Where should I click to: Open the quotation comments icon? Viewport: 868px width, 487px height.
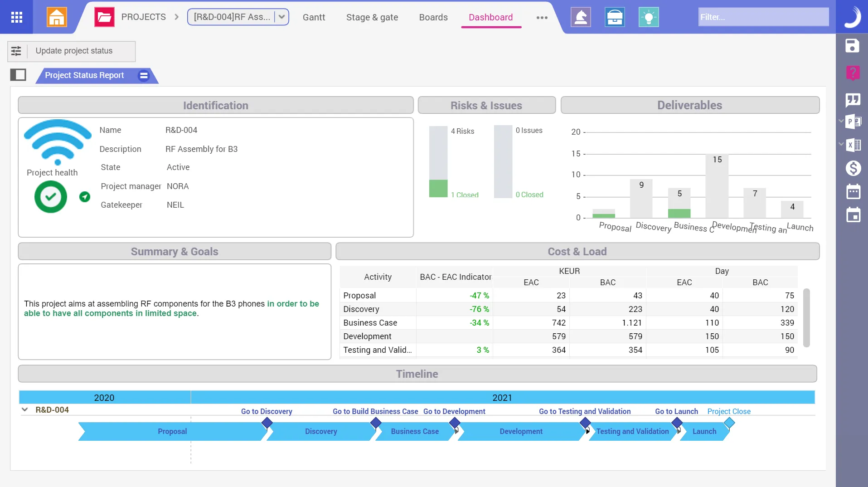click(853, 99)
